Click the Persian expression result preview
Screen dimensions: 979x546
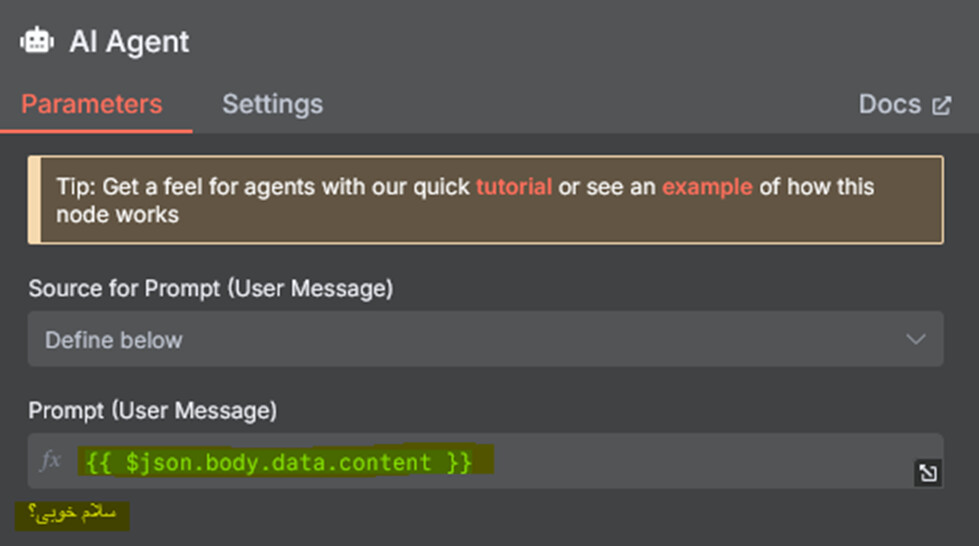click(x=72, y=514)
